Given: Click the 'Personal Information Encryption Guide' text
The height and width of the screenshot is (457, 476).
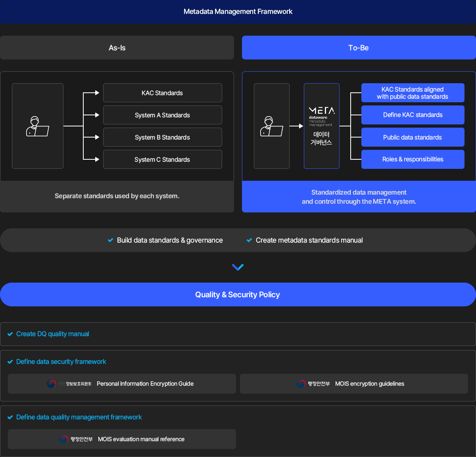Looking at the screenshot, I should tap(145, 384).
